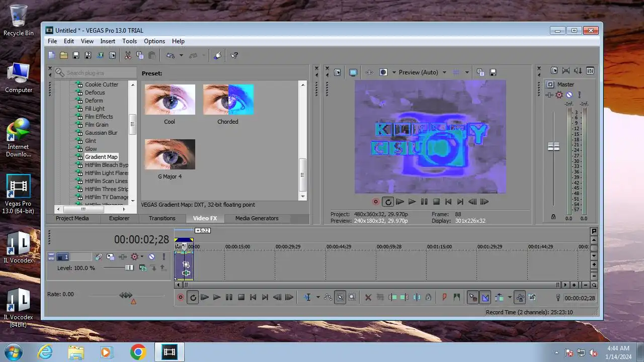Open the Options menu

click(154, 41)
